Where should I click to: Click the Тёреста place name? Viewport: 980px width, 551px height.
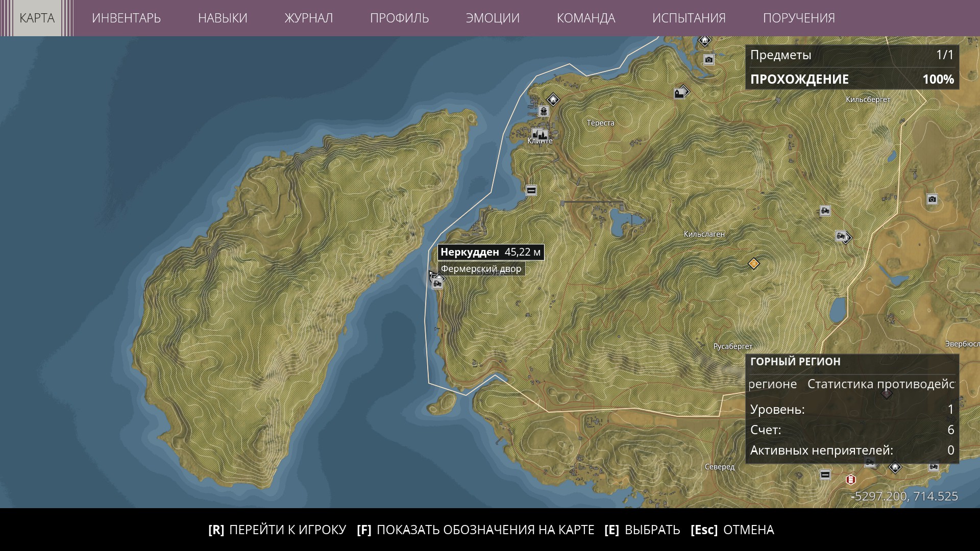tap(601, 123)
